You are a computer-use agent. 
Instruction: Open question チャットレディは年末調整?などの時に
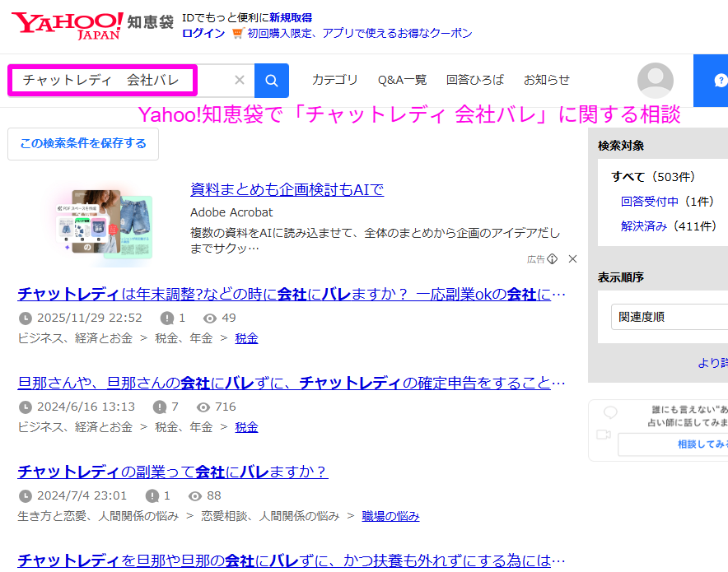tap(291, 294)
